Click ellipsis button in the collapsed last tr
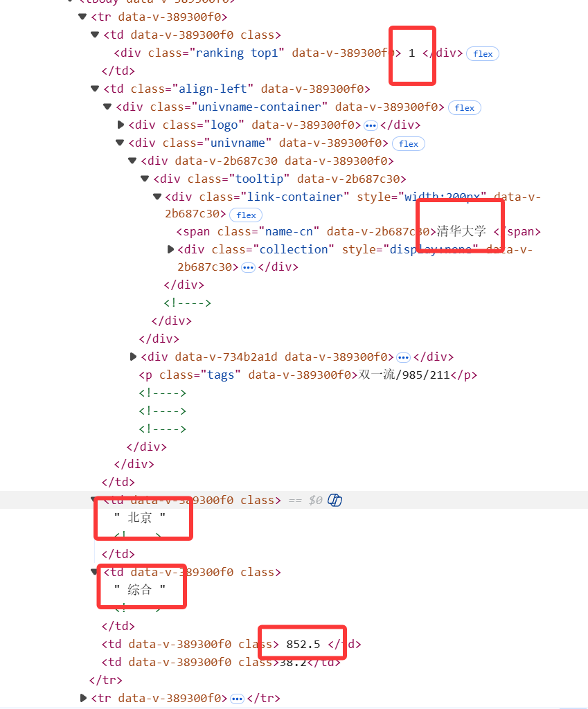The width and height of the screenshot is (588, 709). 237,699
